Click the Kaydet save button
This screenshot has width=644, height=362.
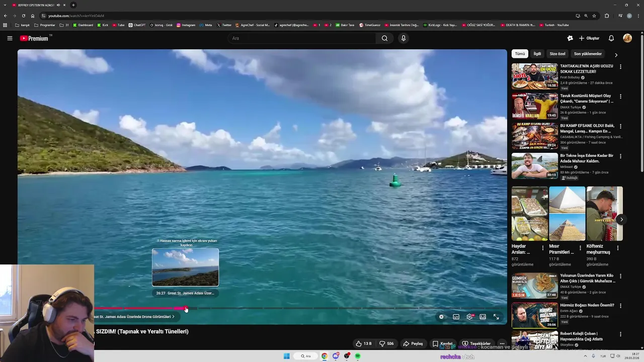443,344
